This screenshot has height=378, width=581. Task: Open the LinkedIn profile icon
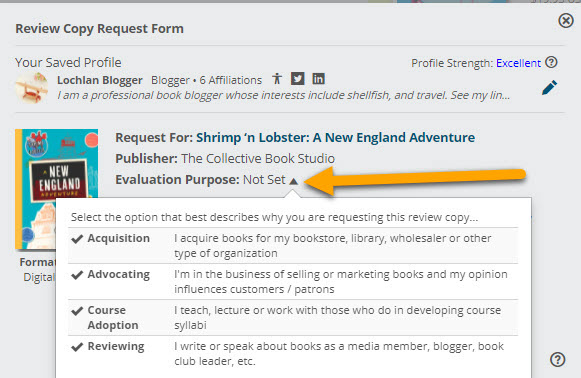(x=318, y=79)
